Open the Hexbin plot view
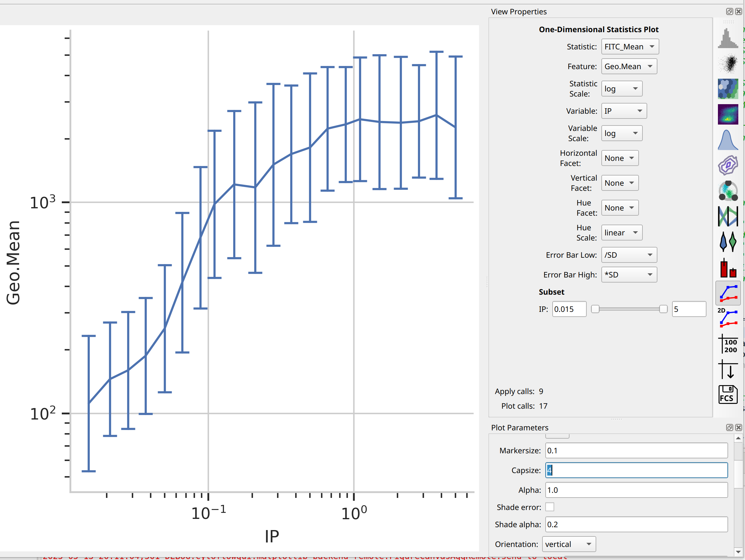The width and height of the screenshot is (745, 560). click(727, 89)
